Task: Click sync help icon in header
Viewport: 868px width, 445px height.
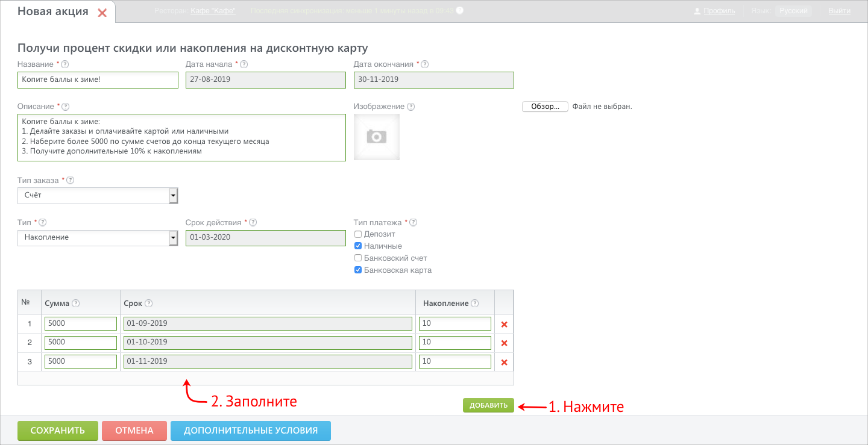Action: click(x=459, y=11)
